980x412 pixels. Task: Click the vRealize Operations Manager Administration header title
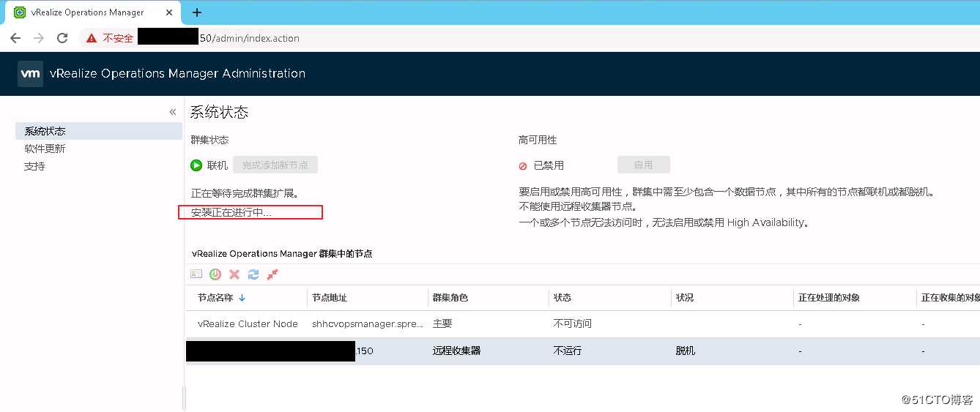point(177,73)
